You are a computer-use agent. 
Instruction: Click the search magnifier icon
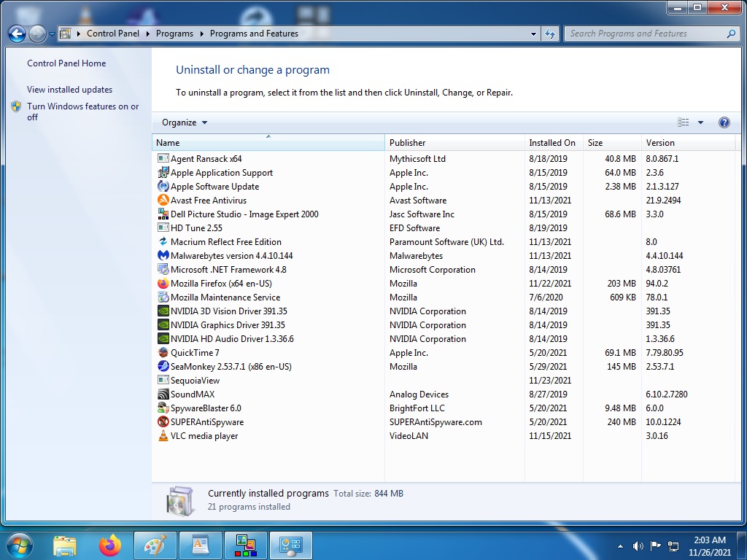(731, 34)
